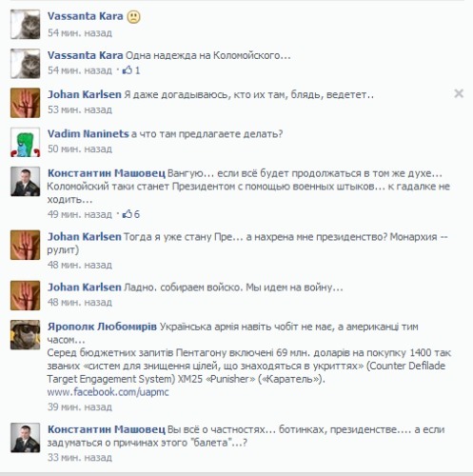Open Ярополк Любомирів's soldier avatar
The width and height of the screenshot is (473, 476).
coord(26,335)
